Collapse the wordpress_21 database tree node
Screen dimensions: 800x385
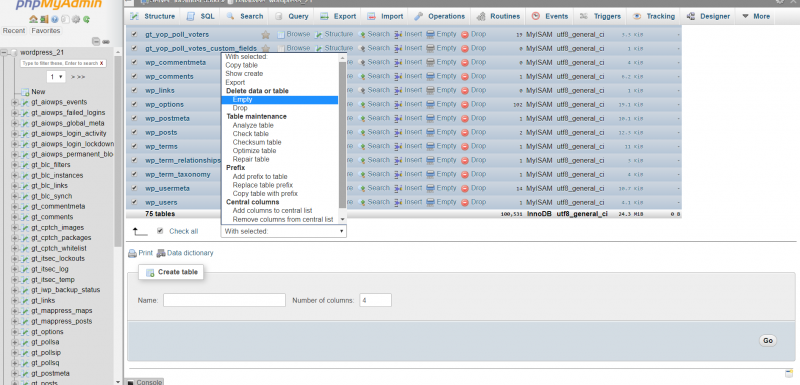(4, 53)
